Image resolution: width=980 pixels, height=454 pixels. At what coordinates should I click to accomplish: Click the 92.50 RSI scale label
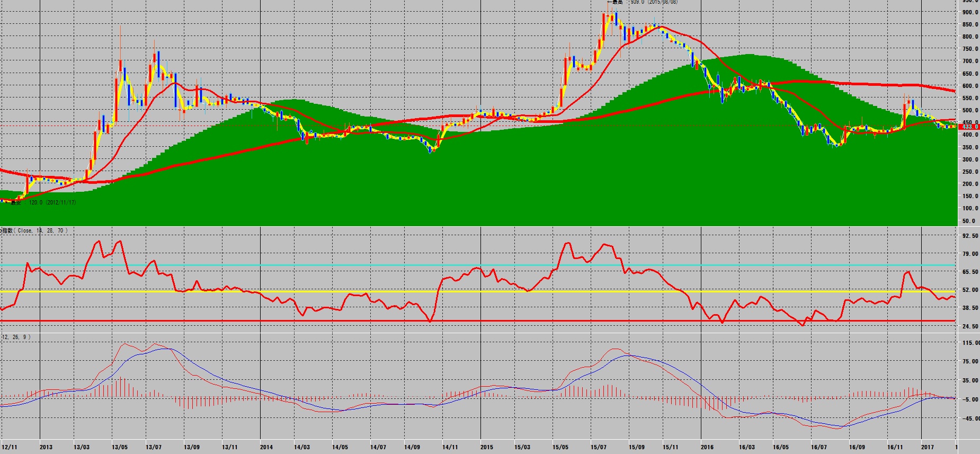point(970,236)
